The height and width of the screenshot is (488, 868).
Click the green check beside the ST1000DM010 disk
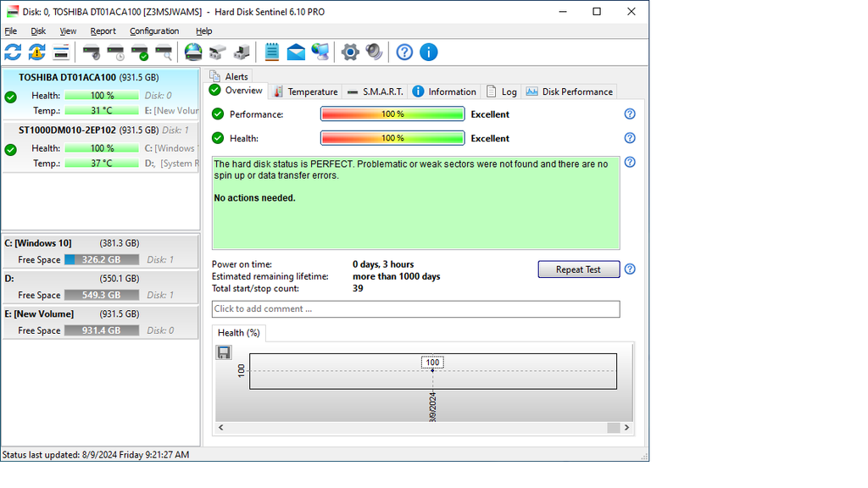(10, 150)
